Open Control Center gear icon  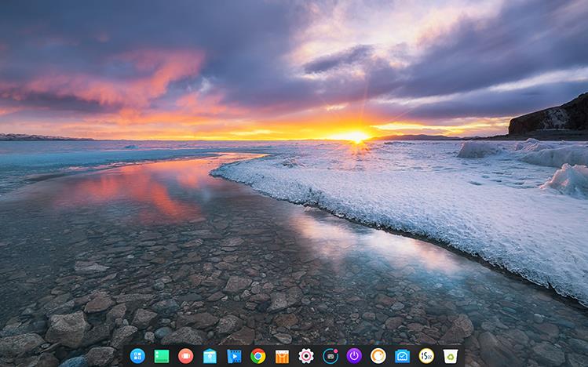tap(306, 356)
